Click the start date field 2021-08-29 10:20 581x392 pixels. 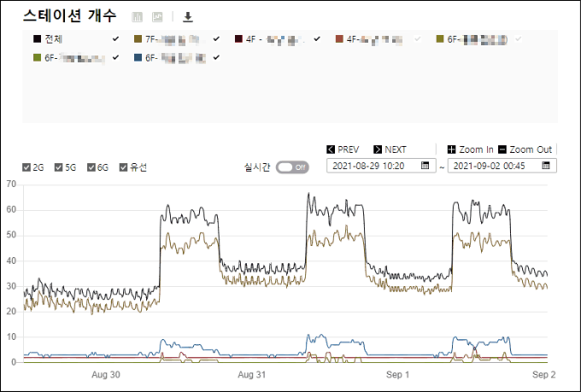[381, 166]
